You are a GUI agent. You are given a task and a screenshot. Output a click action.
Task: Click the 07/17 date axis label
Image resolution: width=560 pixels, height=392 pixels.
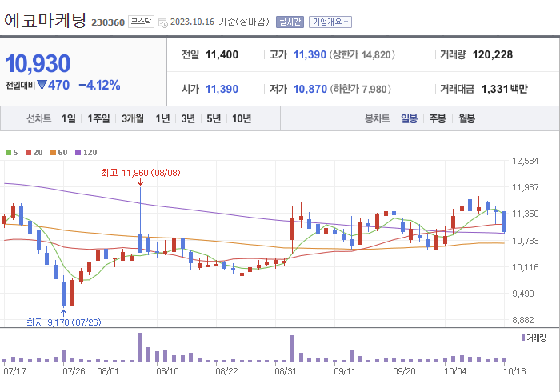point(14,371)
